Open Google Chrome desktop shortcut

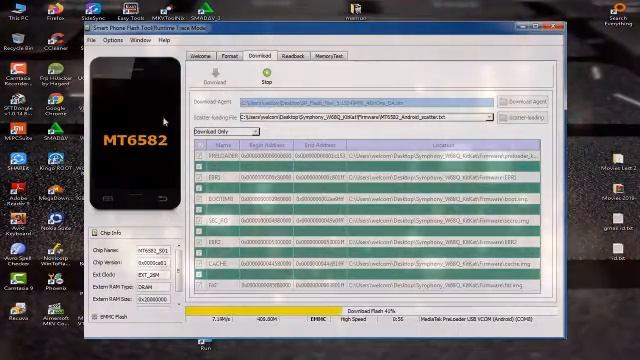tap(56, 104)
